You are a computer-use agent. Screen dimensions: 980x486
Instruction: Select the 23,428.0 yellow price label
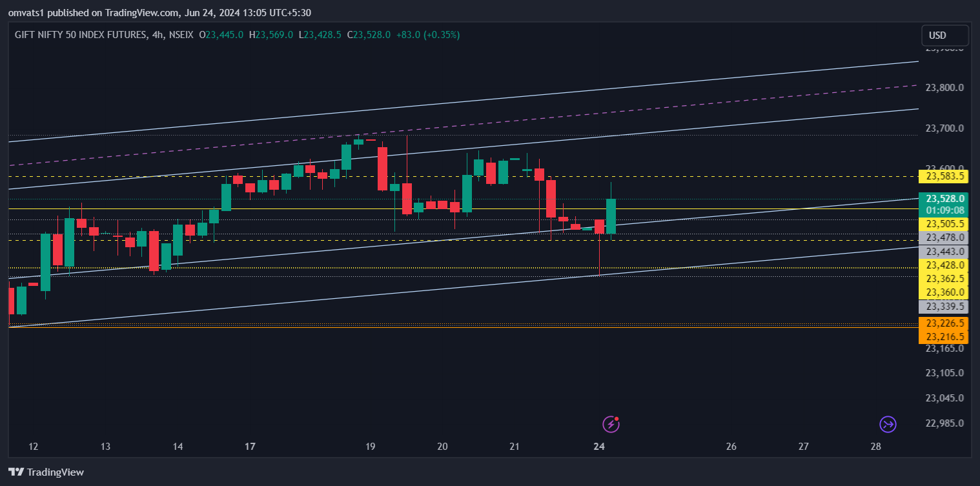[945, 265]
